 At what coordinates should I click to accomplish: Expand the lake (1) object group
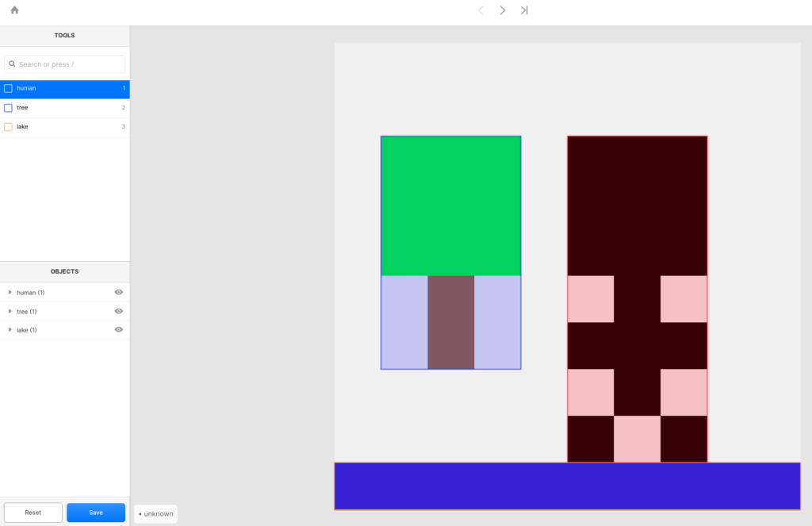click(10, 329)
